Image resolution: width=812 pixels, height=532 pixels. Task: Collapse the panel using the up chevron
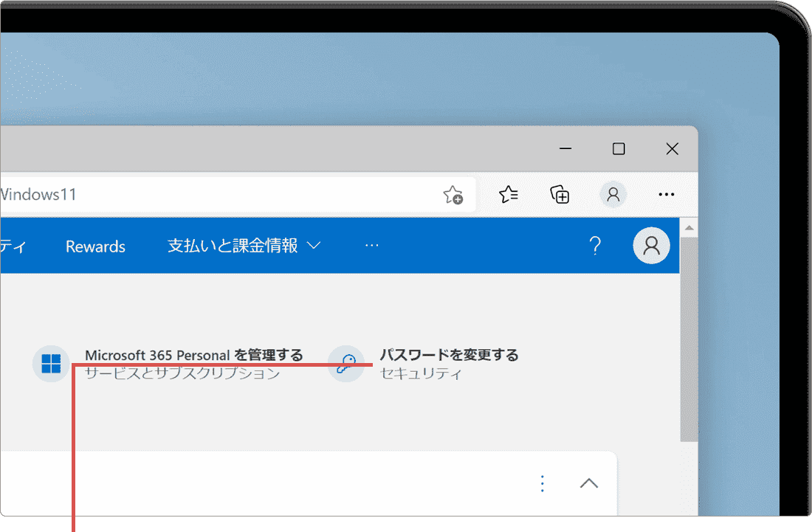click(x=588, y=483)
